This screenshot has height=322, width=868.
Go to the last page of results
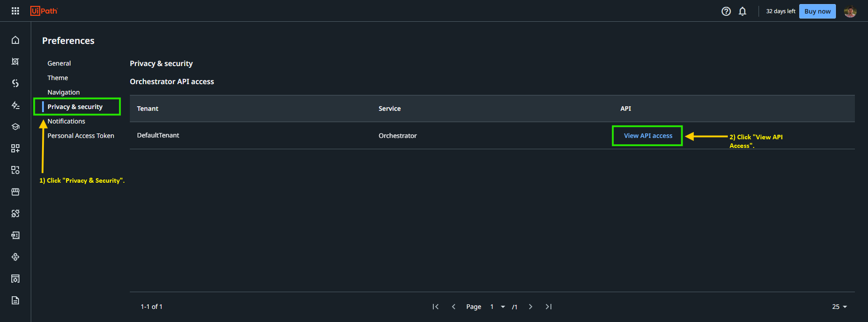click(x=549, y=307)
